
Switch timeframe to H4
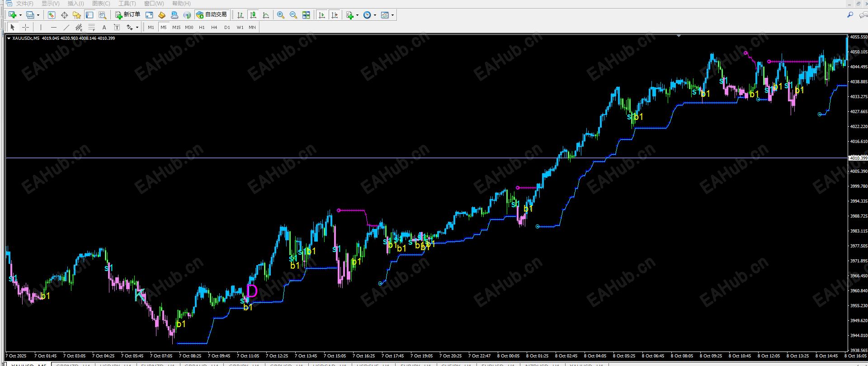click(x=214, y=28)
